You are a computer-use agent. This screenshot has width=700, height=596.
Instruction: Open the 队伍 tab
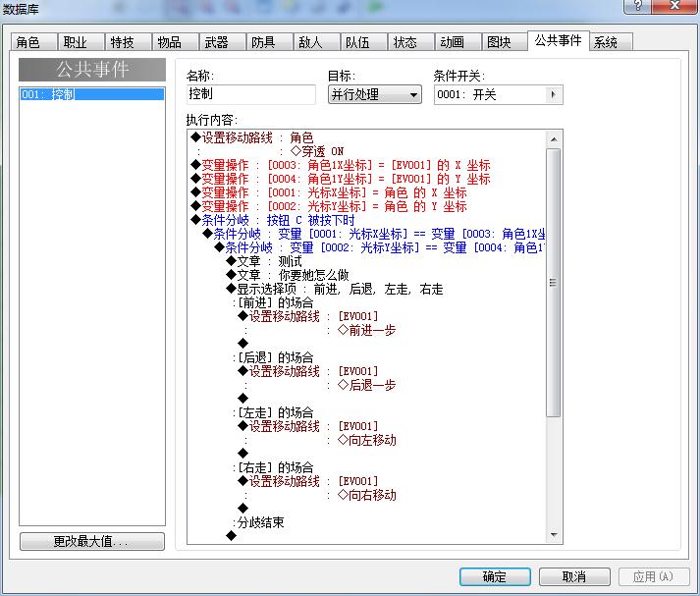pyautogui.click(x=364, y=42)
